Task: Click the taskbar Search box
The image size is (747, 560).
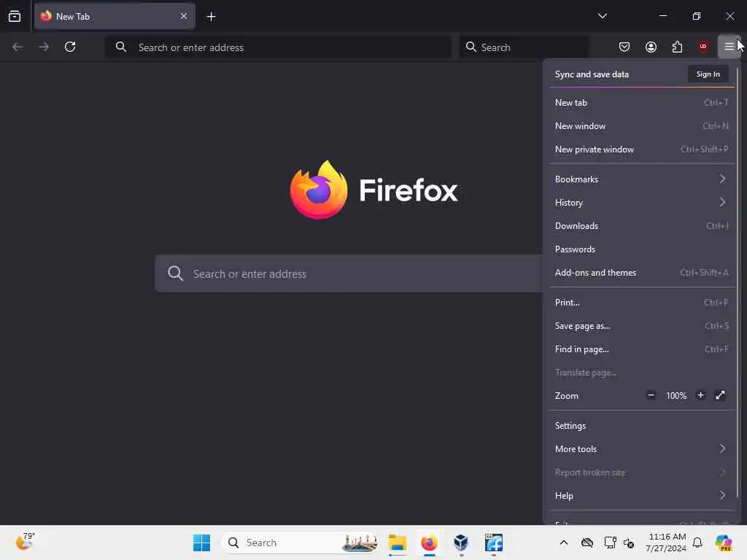Action: tap(300, 542)
